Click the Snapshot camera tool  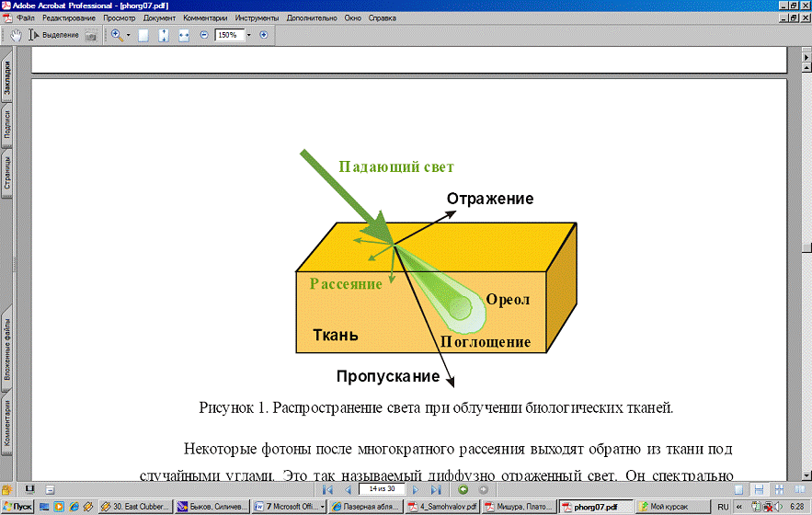[91, 35]
